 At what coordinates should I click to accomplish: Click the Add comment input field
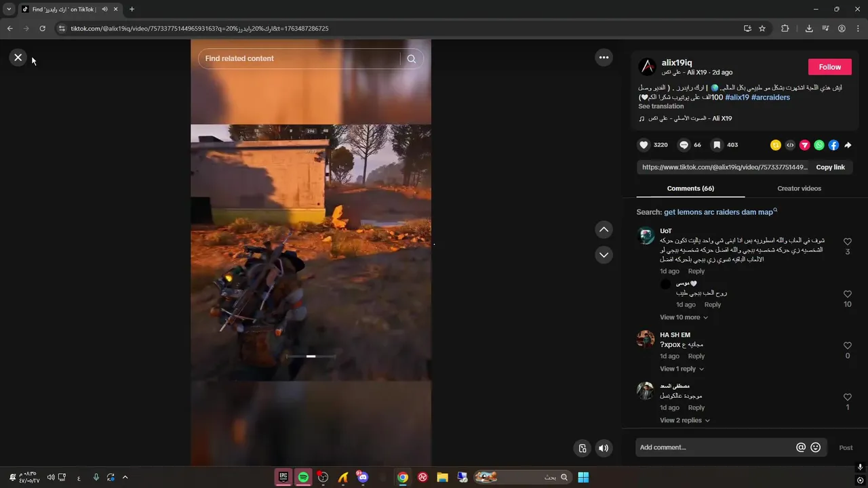pos(715,447)
